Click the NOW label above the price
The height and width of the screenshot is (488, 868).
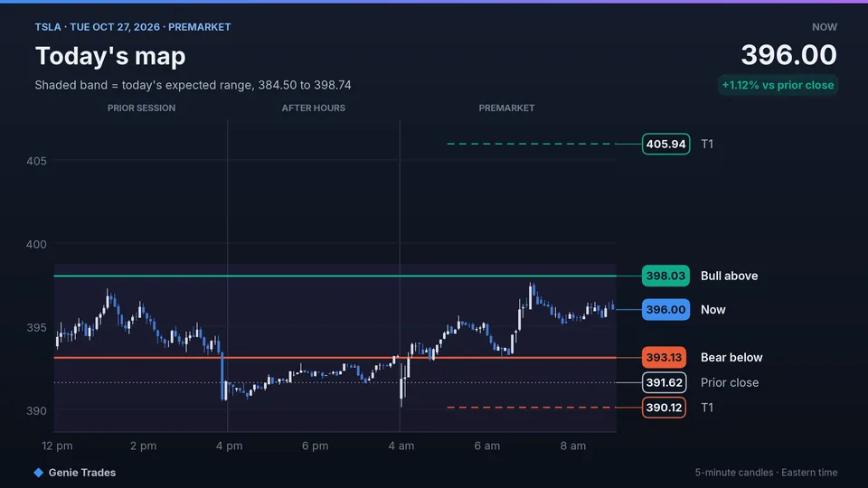tap(825, 27)
